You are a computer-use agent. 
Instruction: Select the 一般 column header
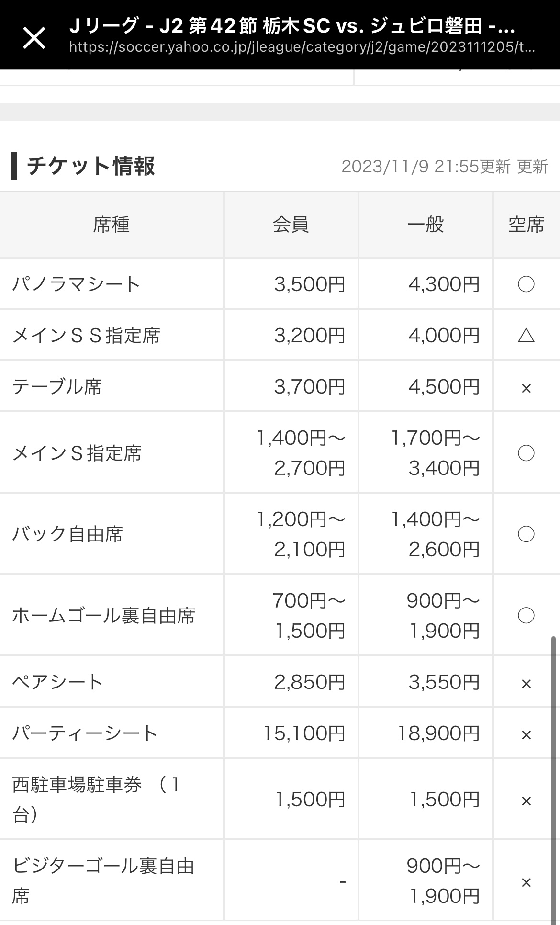pos(426,225)
